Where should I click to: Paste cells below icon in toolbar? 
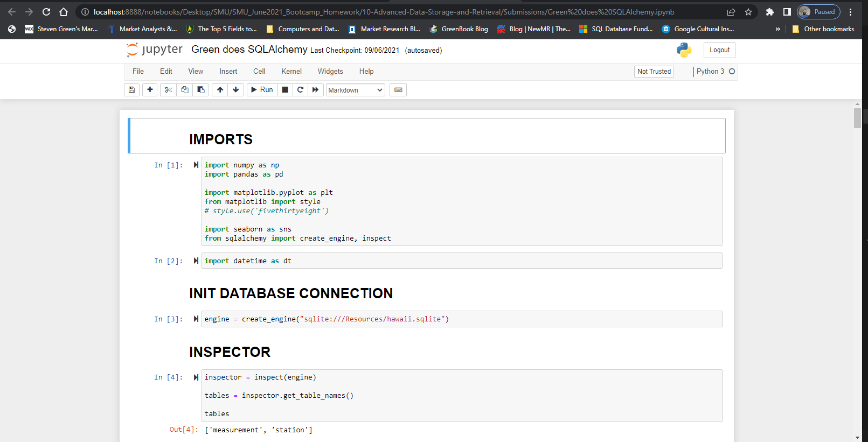pyautogui.click(x=201, y=90)
